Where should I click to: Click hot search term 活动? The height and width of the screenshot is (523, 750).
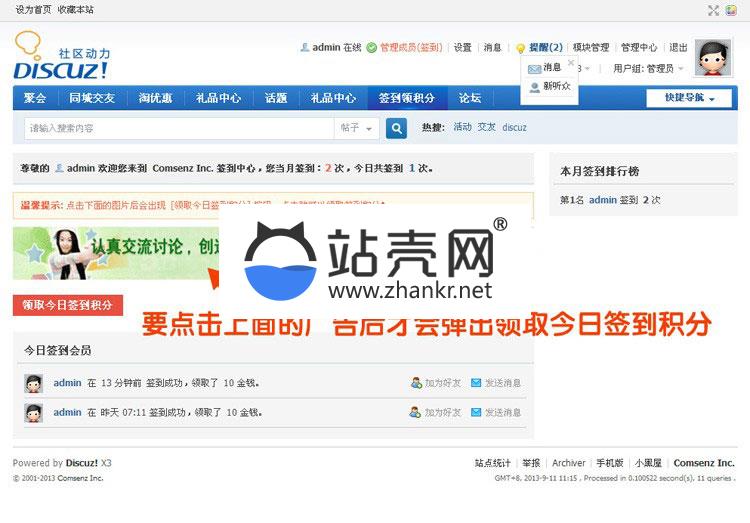click(x=463, y=127)
